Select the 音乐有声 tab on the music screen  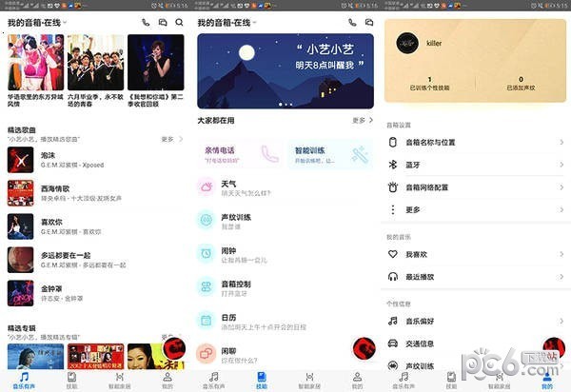point(24,381)
